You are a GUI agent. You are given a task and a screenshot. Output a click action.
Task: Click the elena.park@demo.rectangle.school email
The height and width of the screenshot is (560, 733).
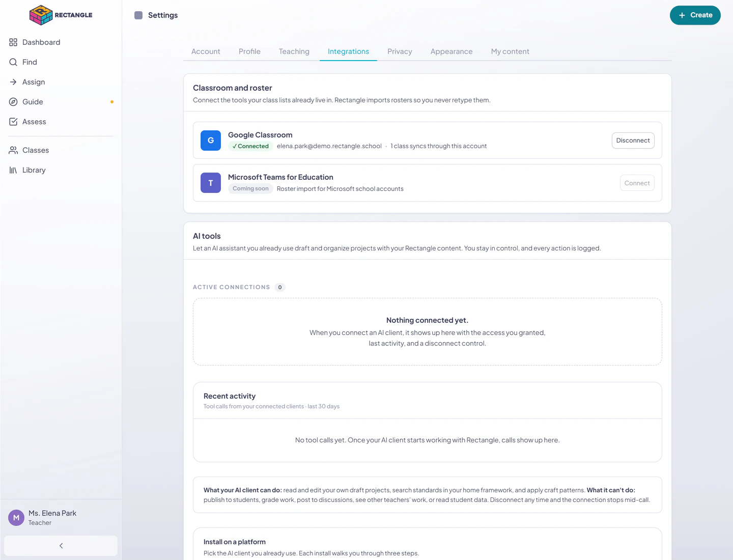point(329,146)
